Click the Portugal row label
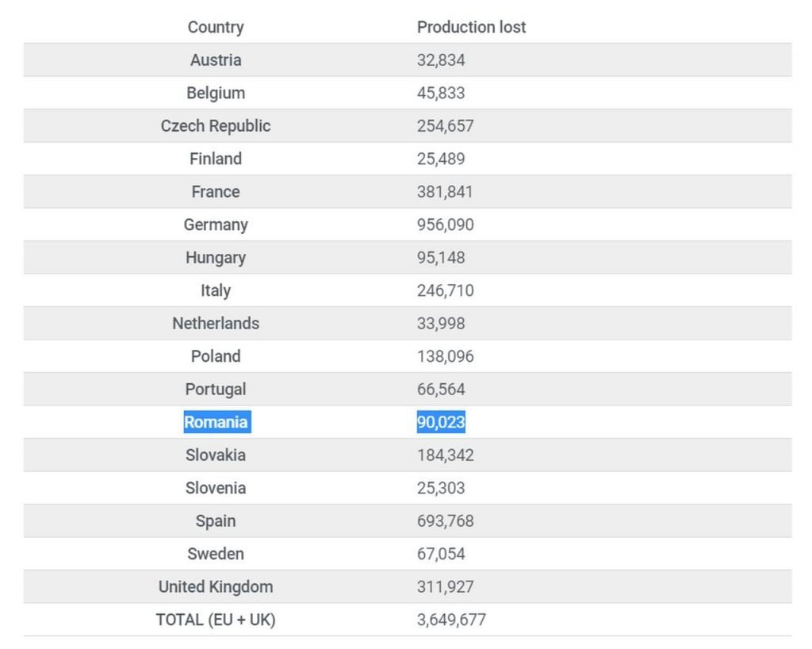 (x=216, y=389)
